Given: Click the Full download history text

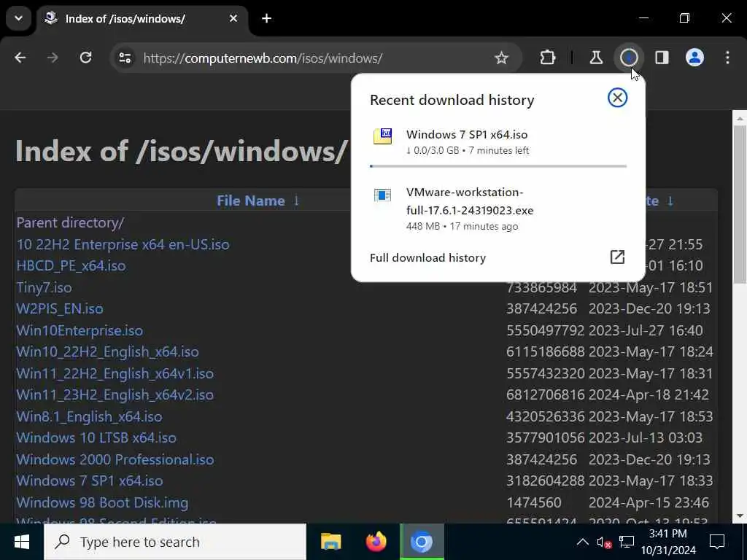Looking at the screenshot, I should point(427,257).
